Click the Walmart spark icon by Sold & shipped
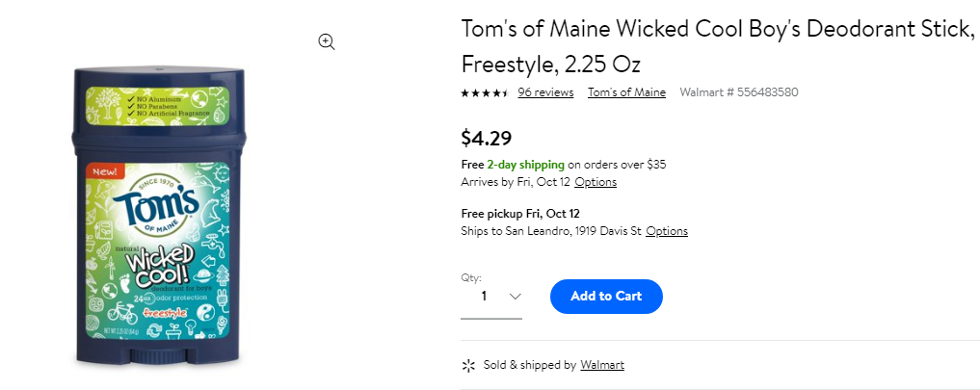The width and height of the screenshot is (980, 390). coord(468,365)
